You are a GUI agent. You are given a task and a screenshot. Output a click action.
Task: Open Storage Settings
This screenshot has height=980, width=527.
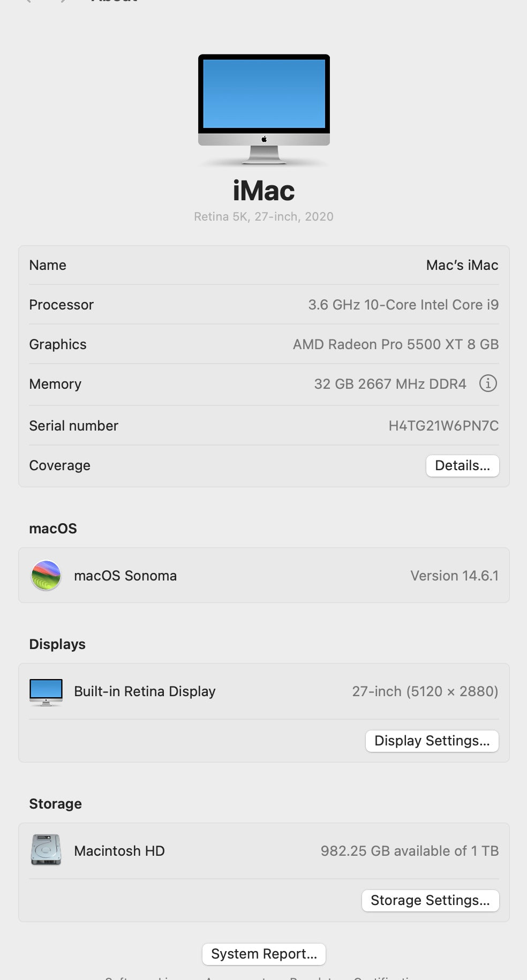pos(430,900)
